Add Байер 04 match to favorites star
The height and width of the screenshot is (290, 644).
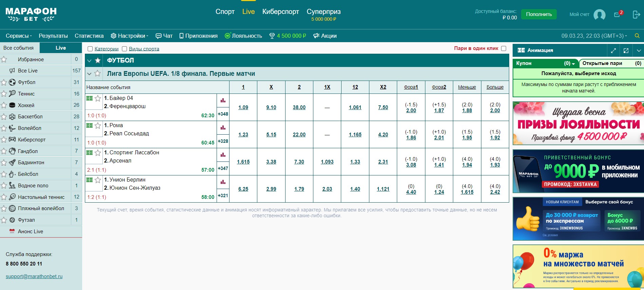98,98
